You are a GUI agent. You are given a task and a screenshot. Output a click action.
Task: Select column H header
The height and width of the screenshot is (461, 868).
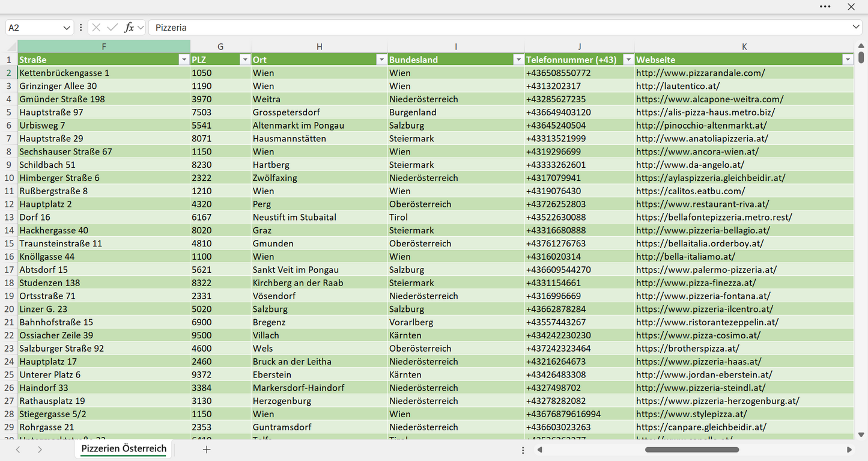click(319, 46)
